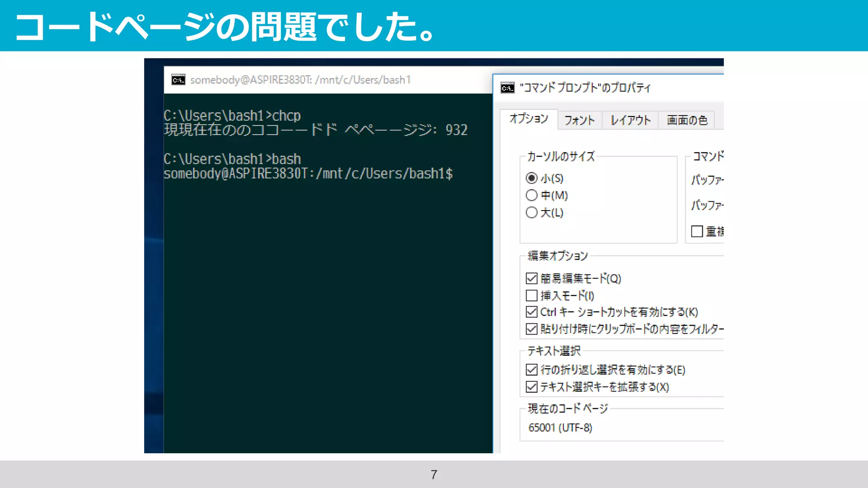Enable the 挿入モード(I) checkbox

point(531,295)
